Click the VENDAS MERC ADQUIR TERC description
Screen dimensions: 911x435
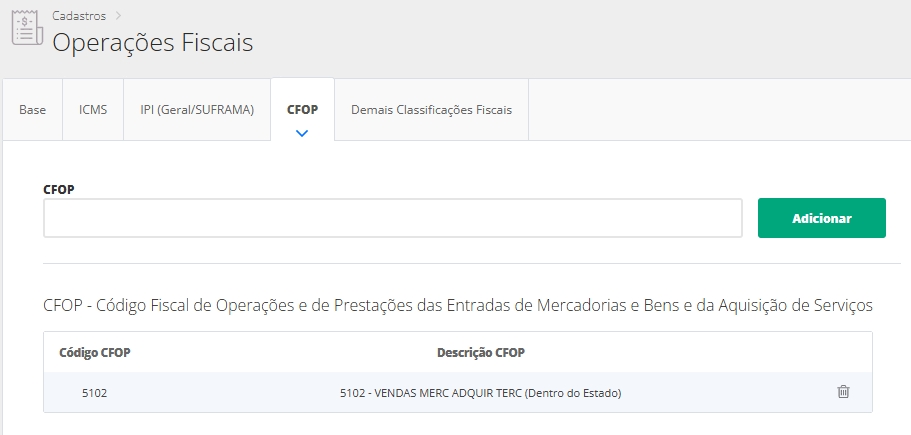(480, 393)
